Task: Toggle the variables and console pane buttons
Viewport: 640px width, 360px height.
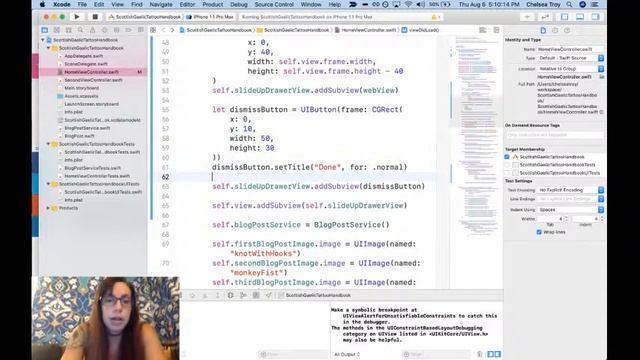Action: (494, 354)
